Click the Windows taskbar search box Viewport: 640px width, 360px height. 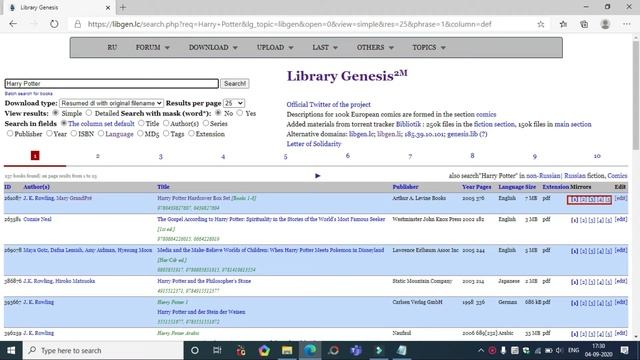[103, 351]
